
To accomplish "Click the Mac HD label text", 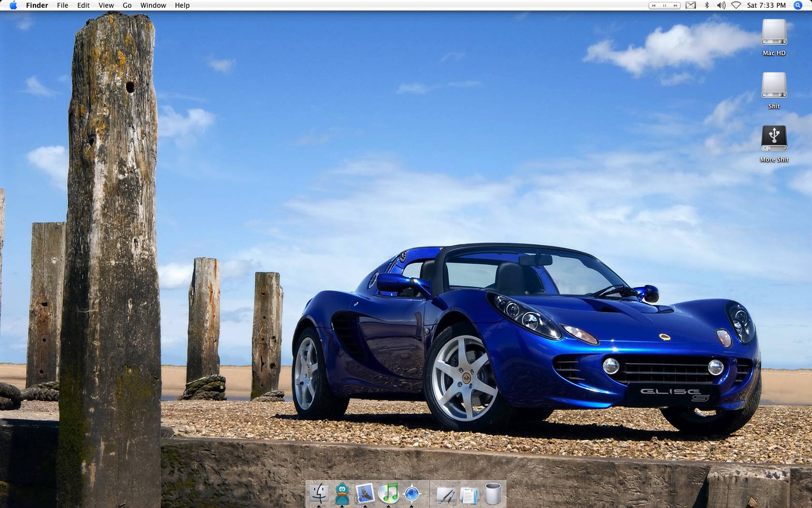I will pyautogui.click(x=774, y=53).
